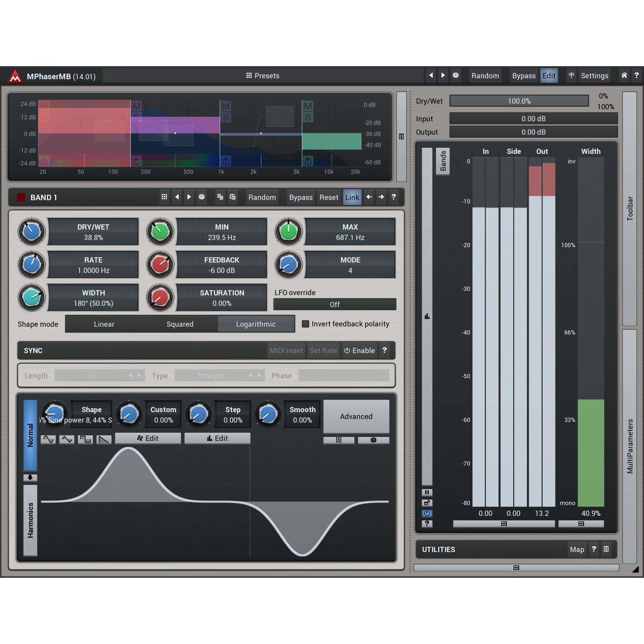The image size is (644, 644).
Task: Open the MultiParameters side tab
Action: pyautogui.click(x=630, y=446)
